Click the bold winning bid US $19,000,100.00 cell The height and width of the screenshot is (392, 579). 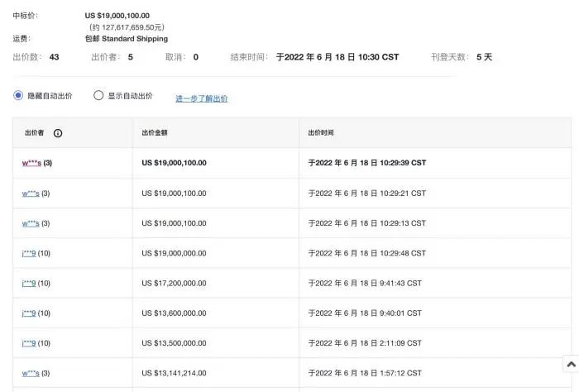click(x=174, y=163)
